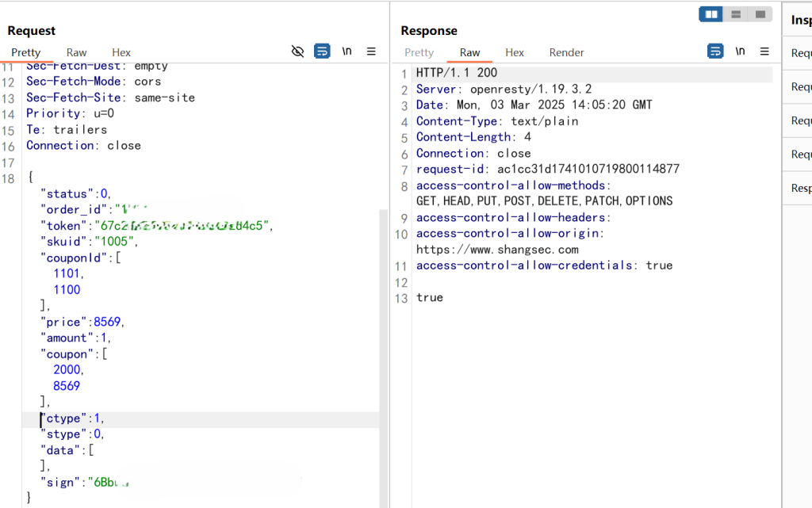Viewport: 812px width, 508px height.
Task: Open the Hex tab in Request panel
Action: (x=121, y=52)
